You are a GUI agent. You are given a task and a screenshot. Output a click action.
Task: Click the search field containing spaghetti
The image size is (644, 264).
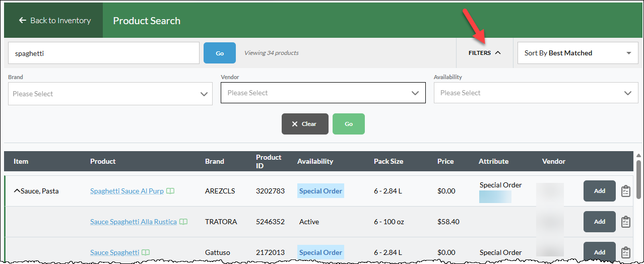[104, 53]
